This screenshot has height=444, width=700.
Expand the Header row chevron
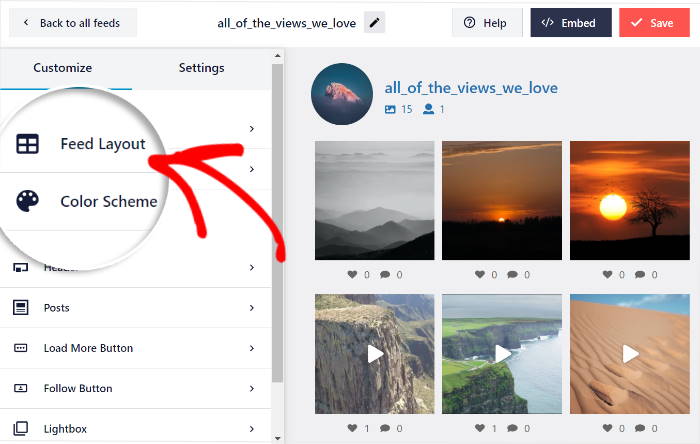252,267
